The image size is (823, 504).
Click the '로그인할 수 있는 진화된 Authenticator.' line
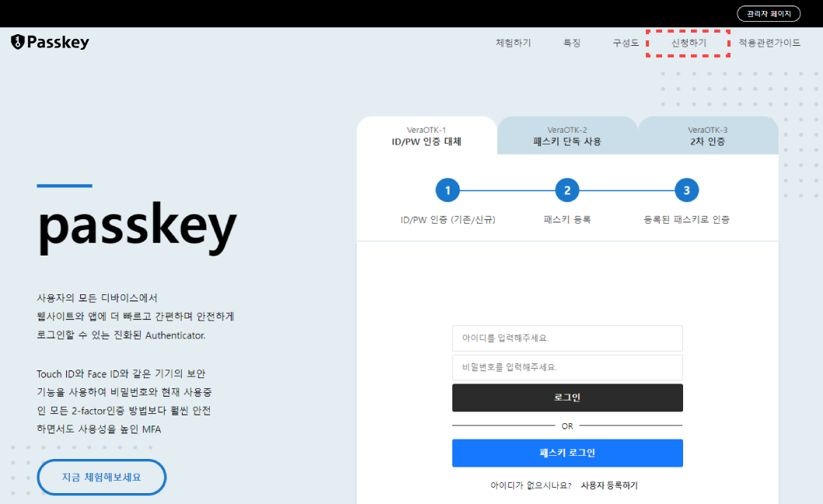(121, 335)
